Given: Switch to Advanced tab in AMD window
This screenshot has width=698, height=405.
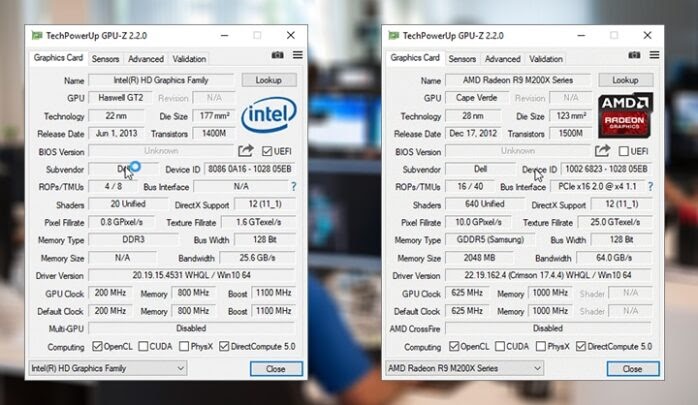Looking at the screenshot, I should coord(503,59).
